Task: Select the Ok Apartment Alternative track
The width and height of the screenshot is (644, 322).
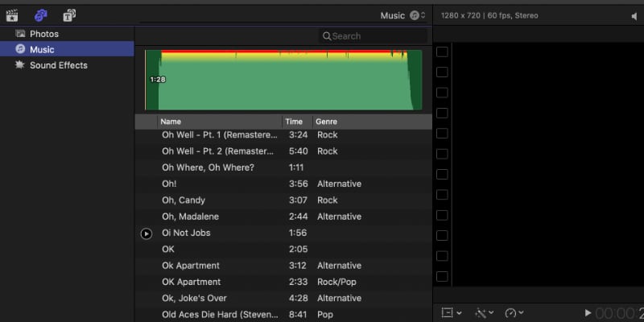Action: 283,266
